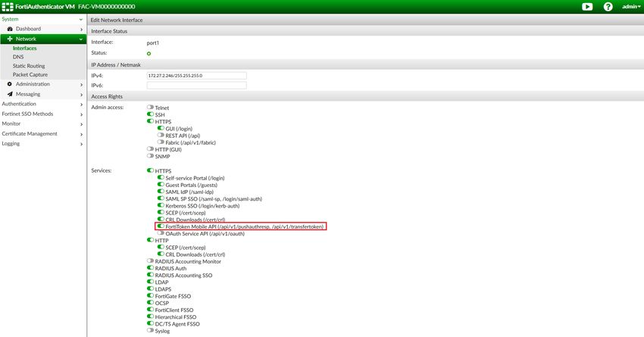Toggle Kerberos SSO service
Image resolution: width=644 pixels, height=337 pixels.
(161, 205)
